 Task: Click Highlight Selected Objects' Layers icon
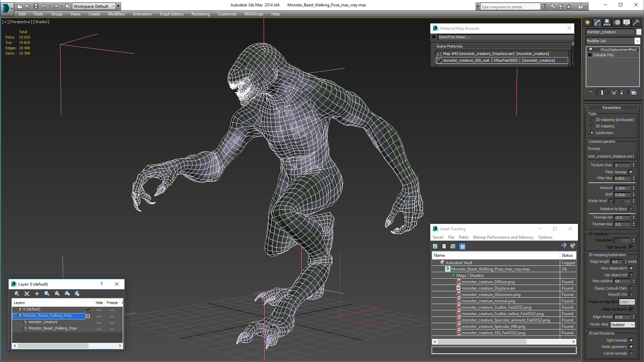(x=57, y=294)
